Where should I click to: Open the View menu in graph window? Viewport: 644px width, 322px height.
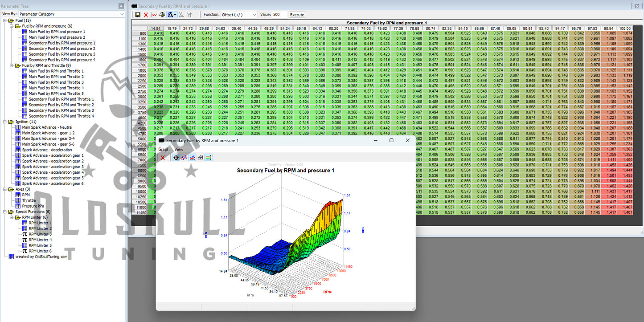coord(179,150)
